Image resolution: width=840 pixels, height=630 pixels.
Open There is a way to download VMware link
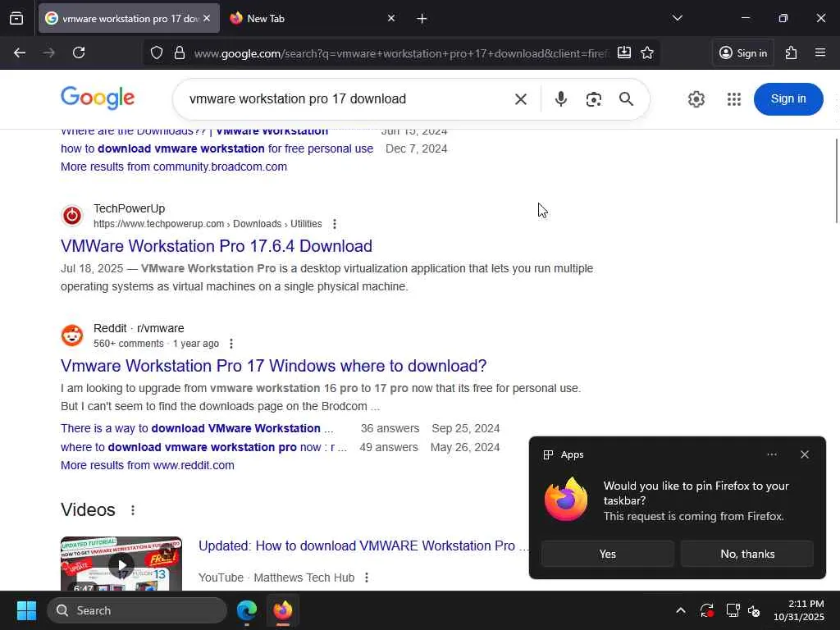click(x=197, y=428)
